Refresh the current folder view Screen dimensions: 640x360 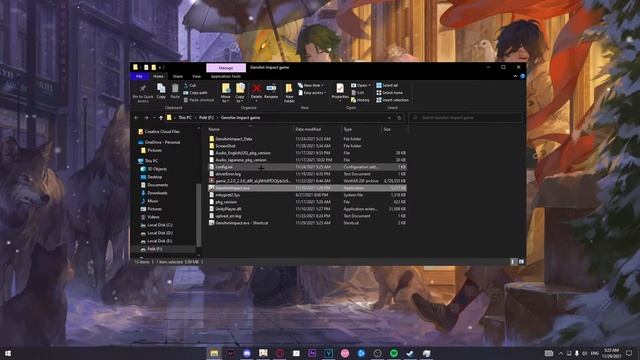(399, 118)
